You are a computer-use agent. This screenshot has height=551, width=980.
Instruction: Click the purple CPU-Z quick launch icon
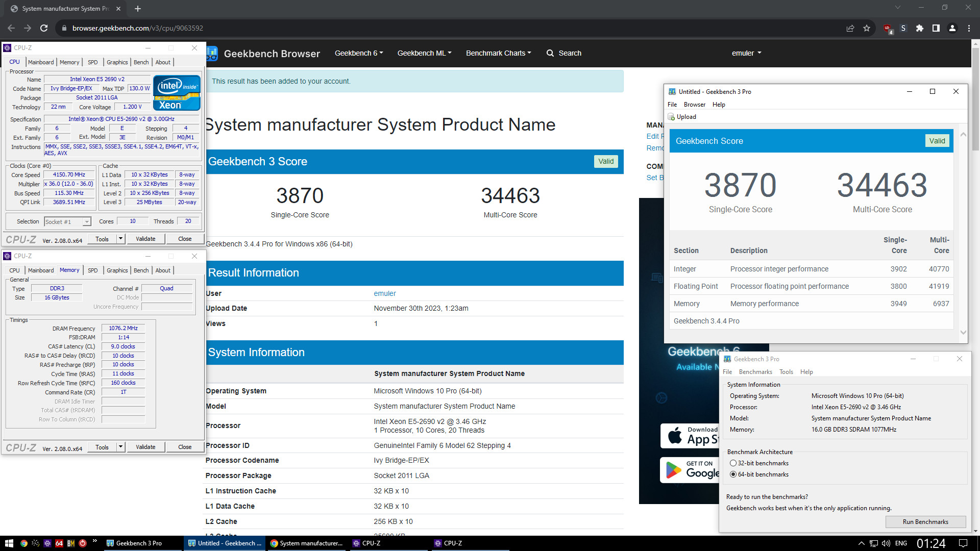click(47, 543)
